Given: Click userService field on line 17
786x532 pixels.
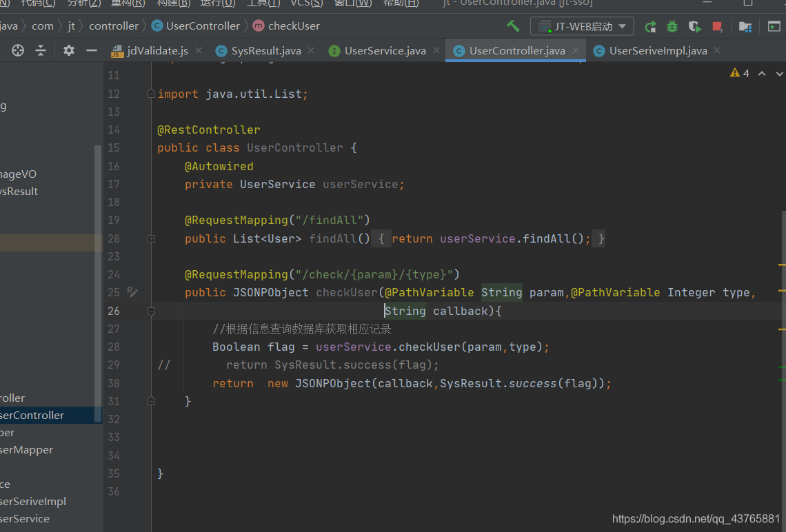Looking at the screenshot, I should [360, 185].
